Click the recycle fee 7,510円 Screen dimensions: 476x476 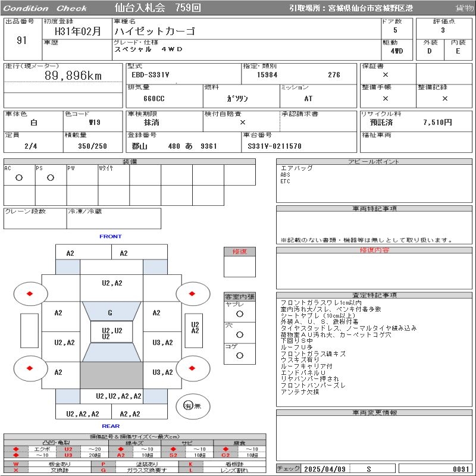[x=437, y=123]
